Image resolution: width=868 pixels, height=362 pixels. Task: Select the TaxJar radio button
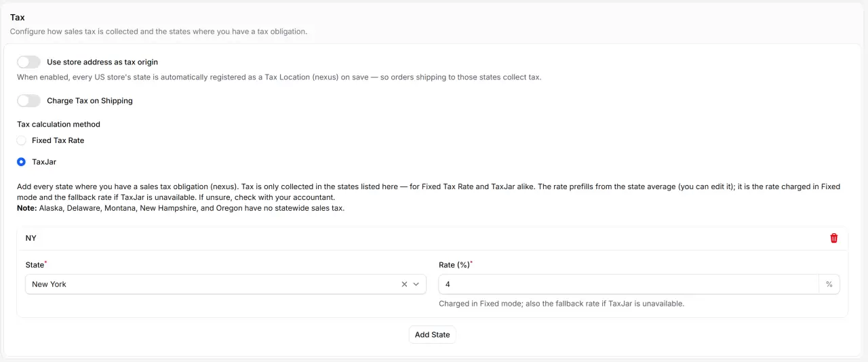click(x=22, y=162)
